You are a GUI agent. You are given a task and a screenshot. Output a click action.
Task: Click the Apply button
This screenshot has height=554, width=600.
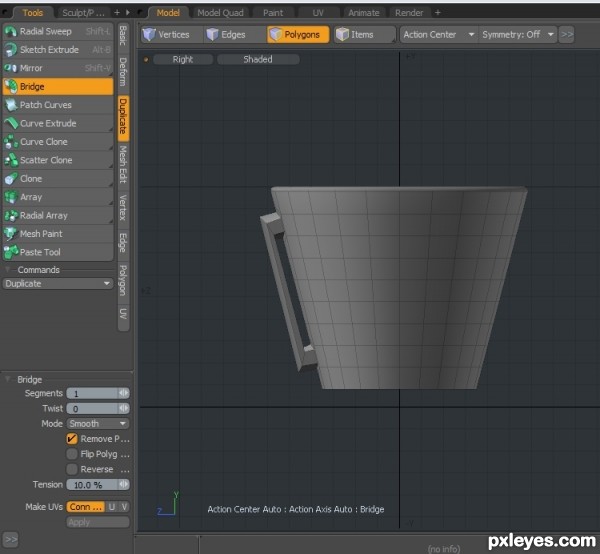(98, 522)
